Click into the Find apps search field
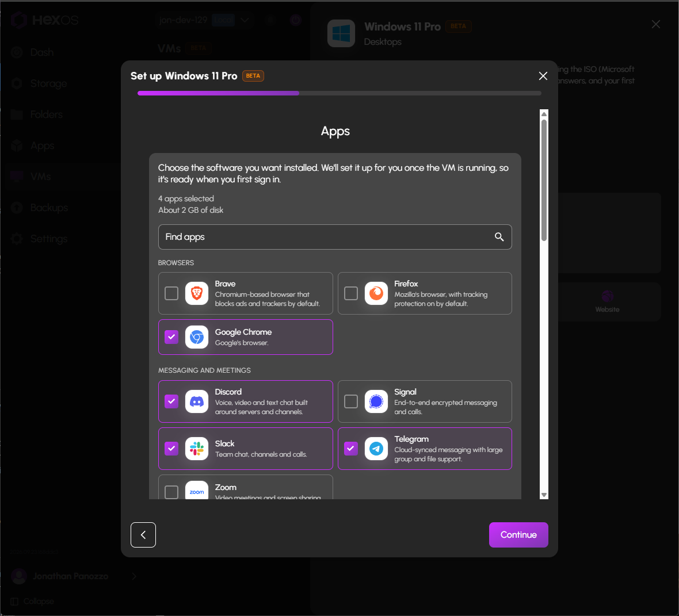 pos(335,237)
